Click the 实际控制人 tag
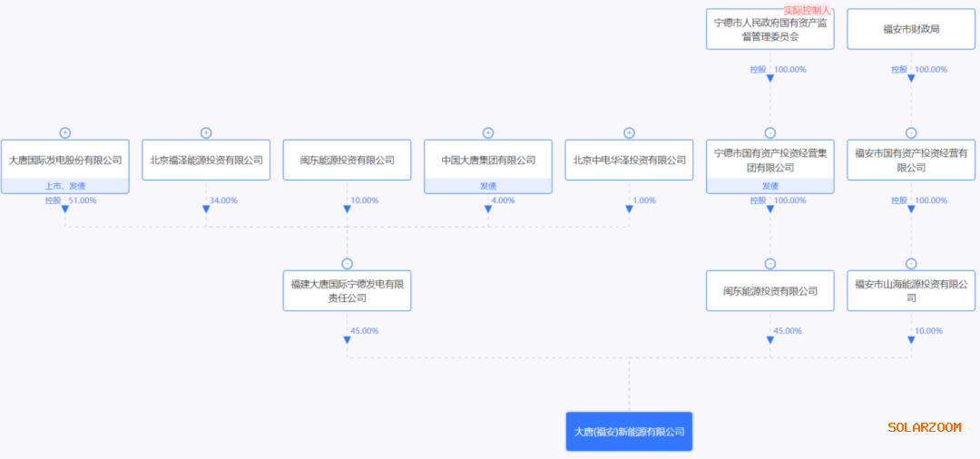 pos(808,10)
